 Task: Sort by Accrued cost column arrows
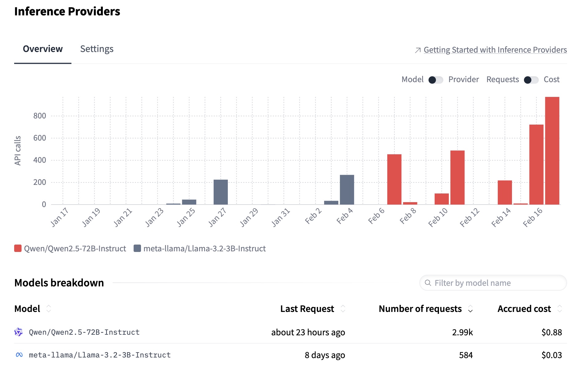560,309
